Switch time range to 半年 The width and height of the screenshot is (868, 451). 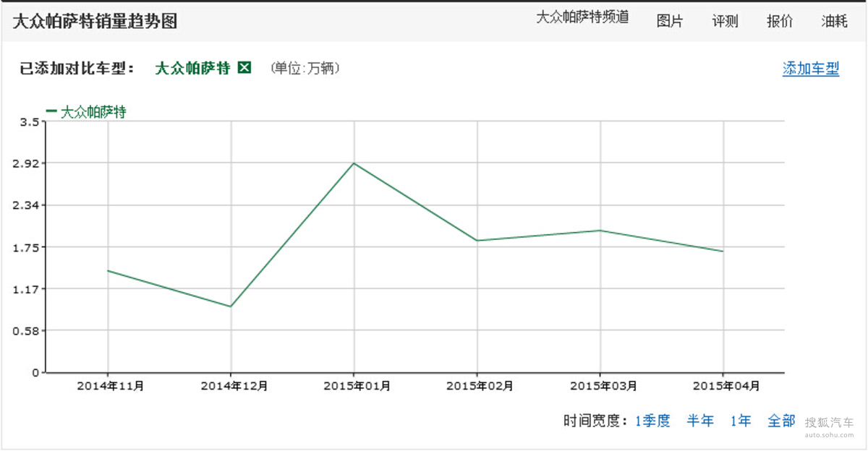pyautogui.click(x=700, y=421)
